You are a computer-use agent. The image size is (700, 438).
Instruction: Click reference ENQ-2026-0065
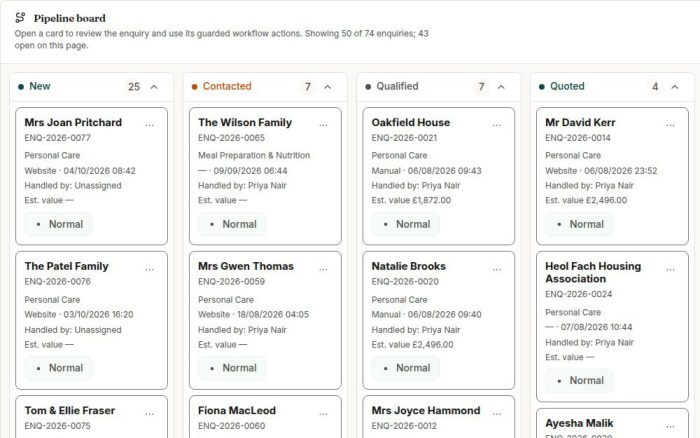click(x=231, y=138)
